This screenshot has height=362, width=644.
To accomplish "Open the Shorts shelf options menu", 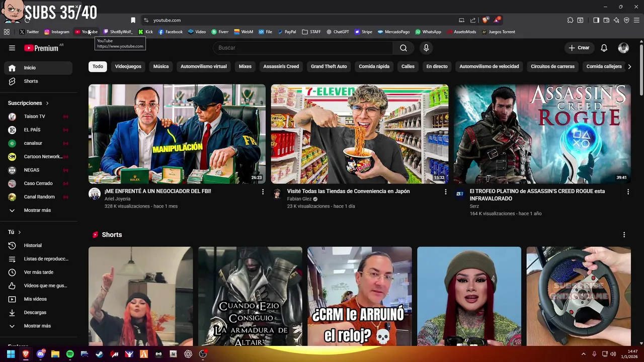I will 624,235.
